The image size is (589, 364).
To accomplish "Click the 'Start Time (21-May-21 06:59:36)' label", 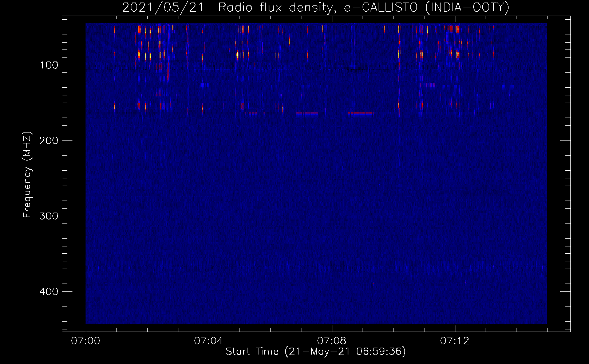I will pos(316,352).
